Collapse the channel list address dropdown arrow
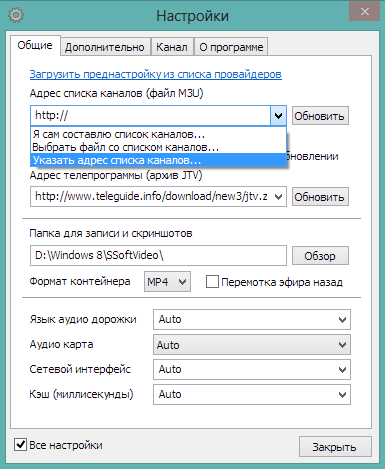This screenshot has height=469, width=385. coord(278,116)
